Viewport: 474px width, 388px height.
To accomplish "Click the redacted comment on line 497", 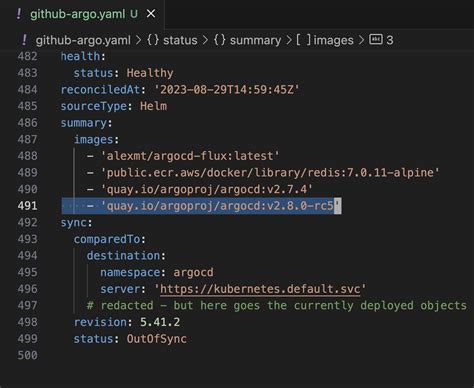I will 277,306.
